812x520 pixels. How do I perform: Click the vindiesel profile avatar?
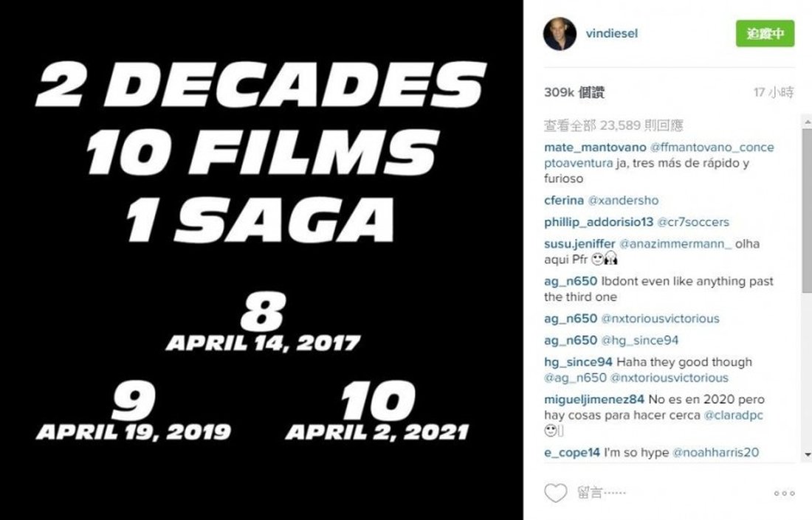[560, 34]
